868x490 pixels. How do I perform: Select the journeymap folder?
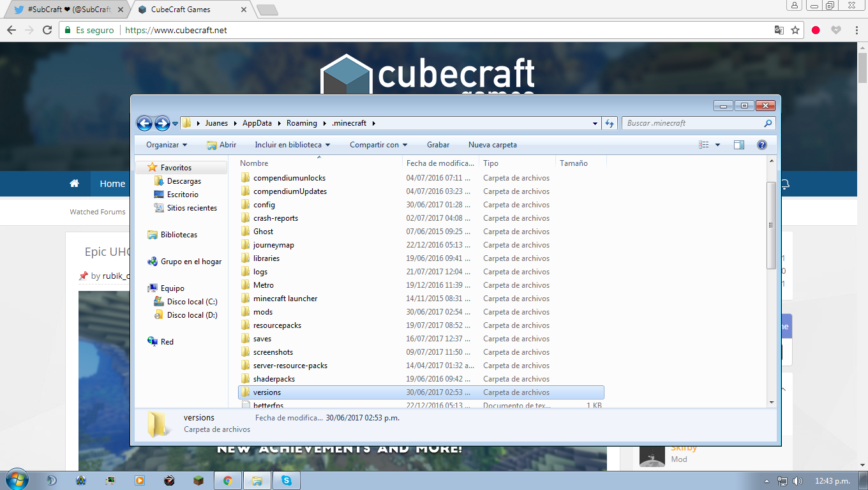pyautogui.click(x=421, y=245)
